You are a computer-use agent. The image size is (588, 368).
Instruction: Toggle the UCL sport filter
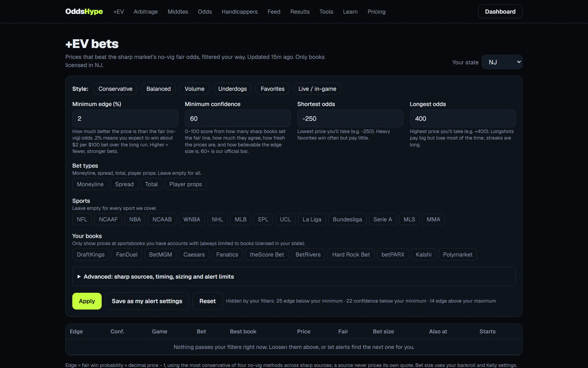(x=285, y=219)
